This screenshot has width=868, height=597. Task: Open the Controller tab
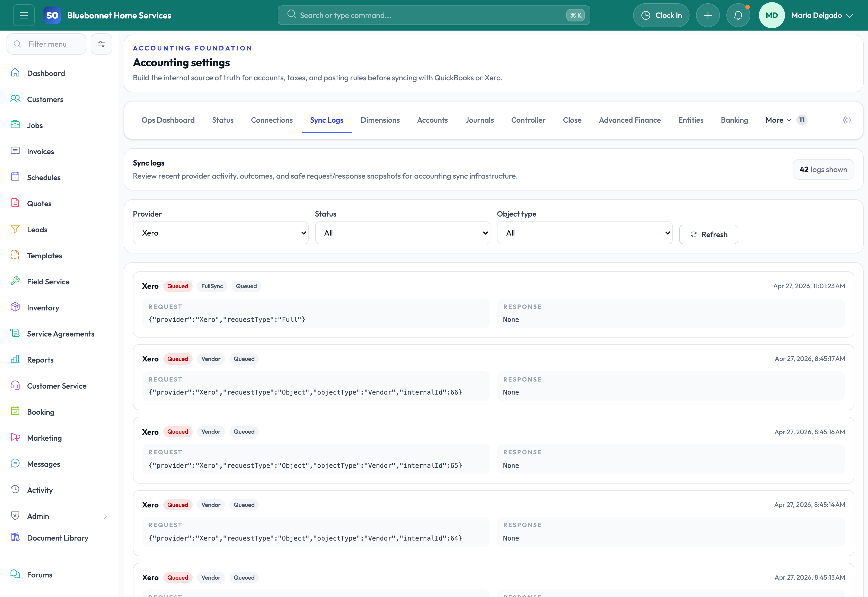[x=528, y=120]
